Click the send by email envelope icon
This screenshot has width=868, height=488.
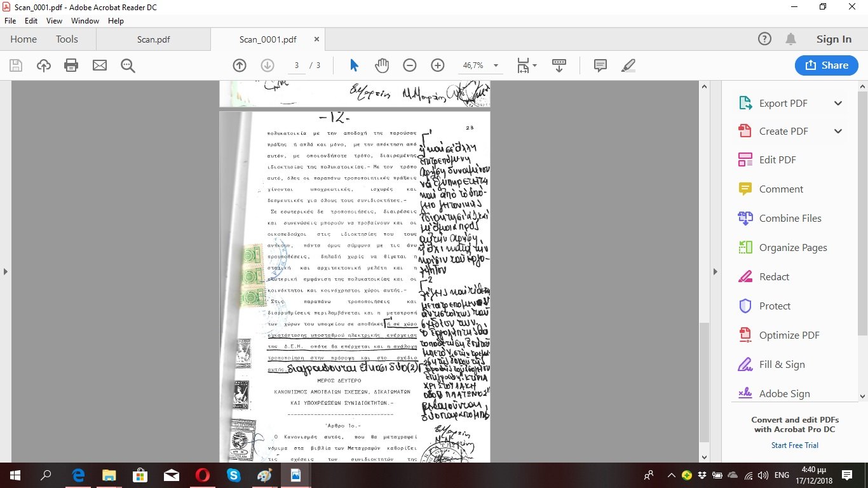[100, 65]
